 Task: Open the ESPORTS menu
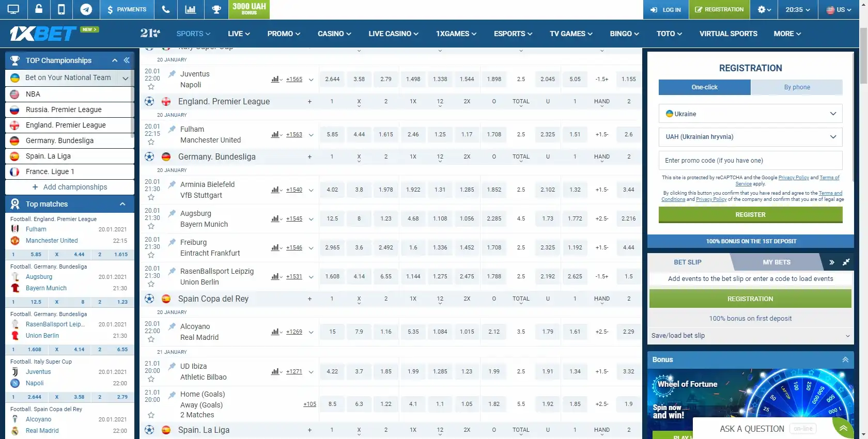click(513, 34)
